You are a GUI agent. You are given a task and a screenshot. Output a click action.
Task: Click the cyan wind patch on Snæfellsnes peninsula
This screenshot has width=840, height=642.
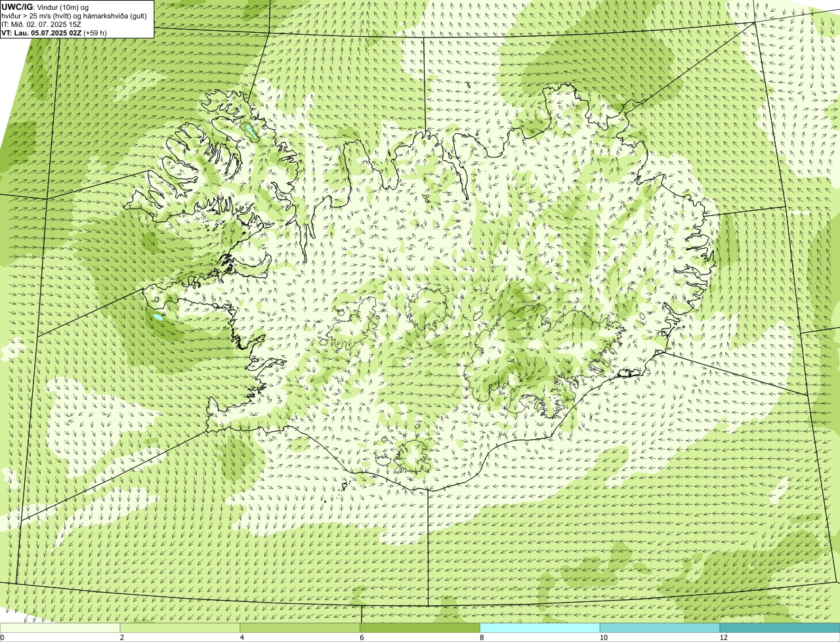[158, 318]
